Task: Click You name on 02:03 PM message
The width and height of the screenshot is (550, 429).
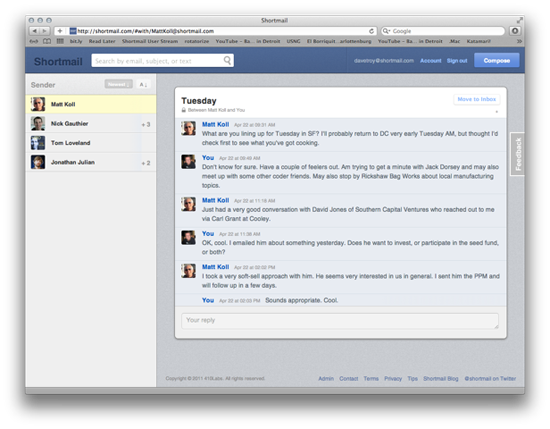Action: (x=208, y=300)
